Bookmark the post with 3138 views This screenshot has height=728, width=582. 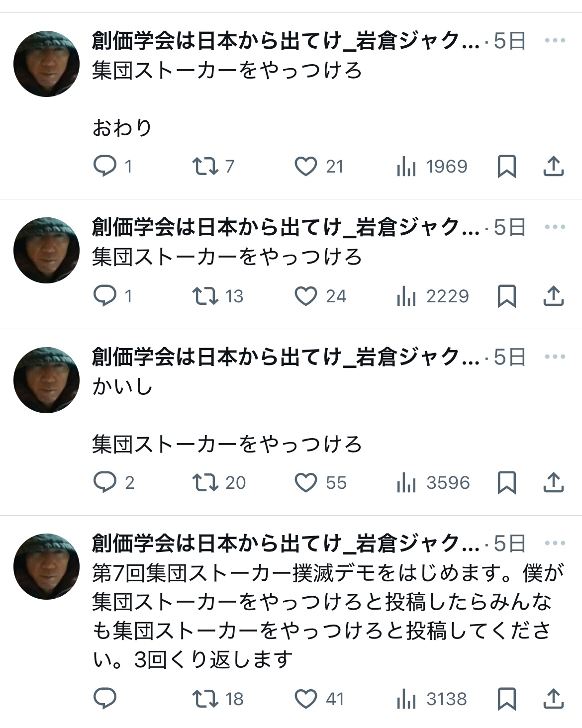[x=506, y=699]
